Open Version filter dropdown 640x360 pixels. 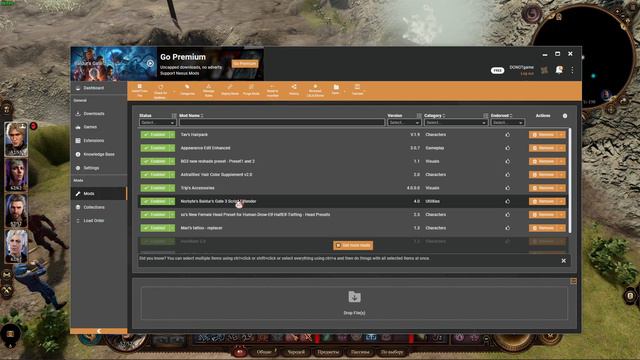(404, 122)
